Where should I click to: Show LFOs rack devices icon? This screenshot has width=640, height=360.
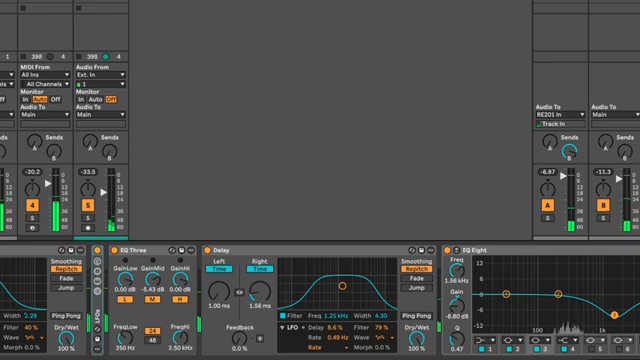[97, 291]
